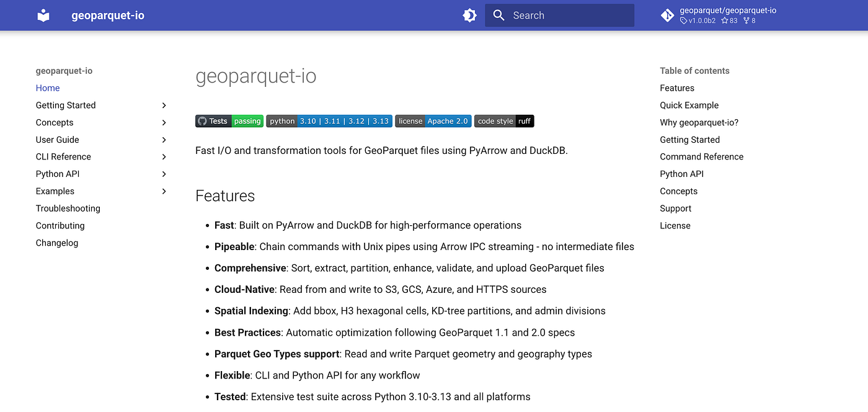Jump to Concepts in table of contents
This screenshot has height=412, width=868.
pos(679,191)
